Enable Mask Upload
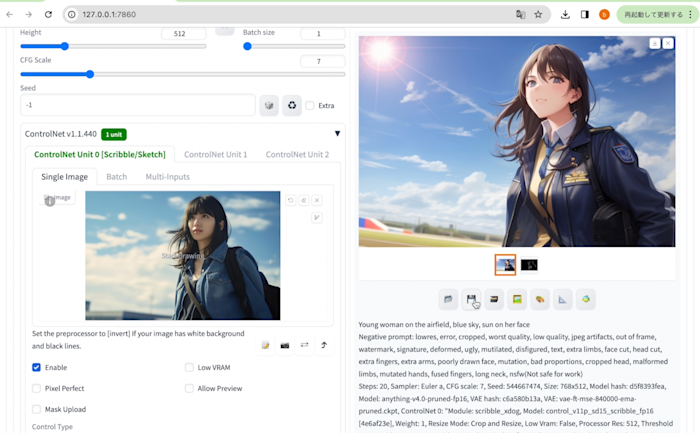 [x=36, y=409]
